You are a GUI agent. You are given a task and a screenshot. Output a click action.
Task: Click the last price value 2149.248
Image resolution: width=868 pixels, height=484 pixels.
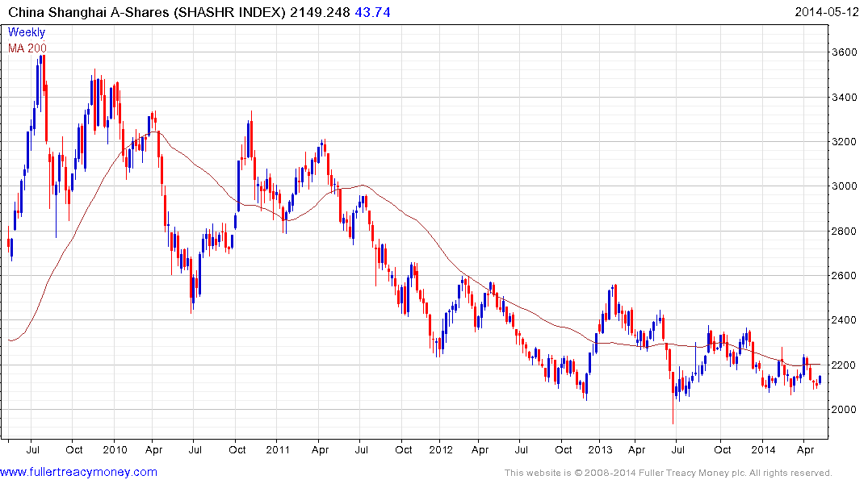(x=320, y=12)
